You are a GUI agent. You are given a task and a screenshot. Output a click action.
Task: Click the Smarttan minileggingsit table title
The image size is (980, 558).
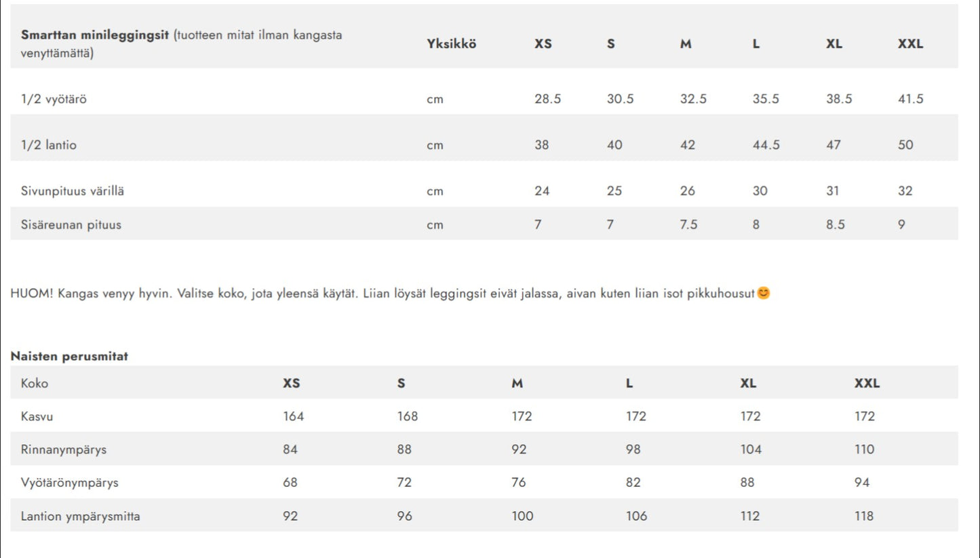pyautogui.click(x=95, y=35)
